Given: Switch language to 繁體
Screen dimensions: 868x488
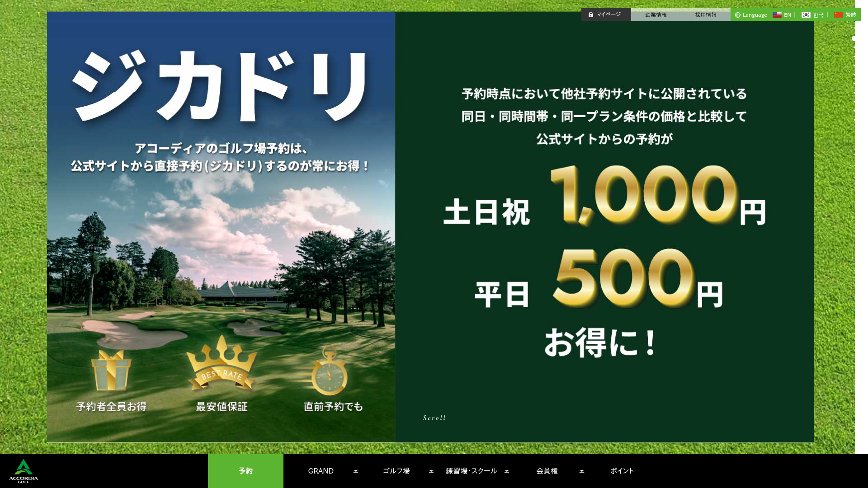Looking at the screenshot, I should pyautogui.click(x=850, y=15).
